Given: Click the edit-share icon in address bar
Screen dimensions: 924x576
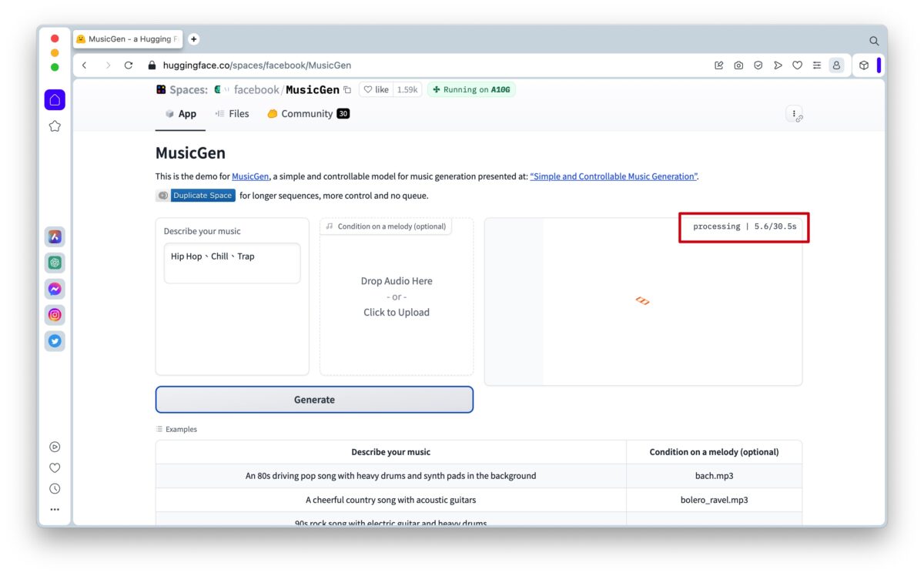Looking at the screenshot, I should coord(719,65).
